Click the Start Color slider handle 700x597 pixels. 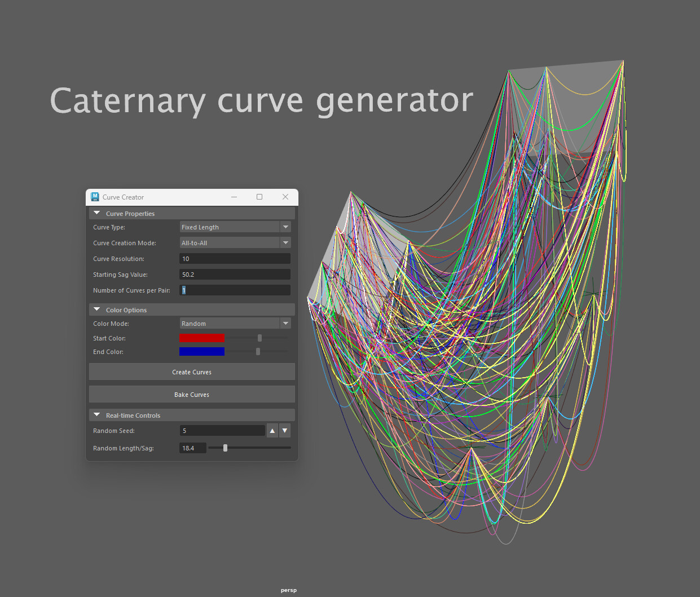(259, 338)
